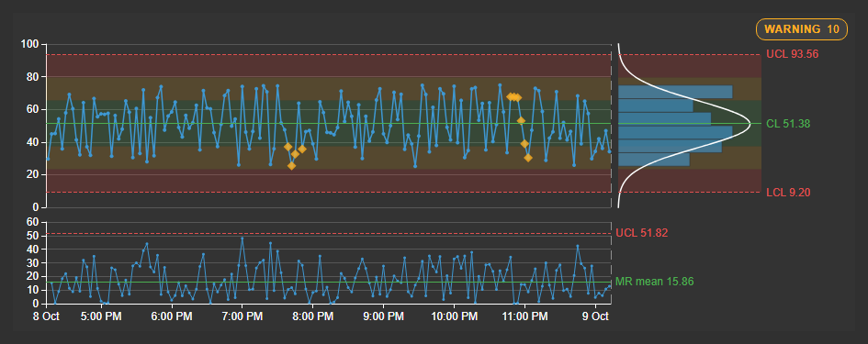Select the 10:00 PM axis tick label
This screenshot has width=868, height=344.
click(454, 316)
